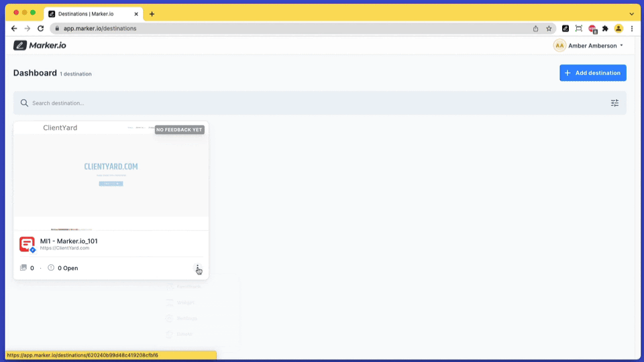Choose Delete in the fading menu
Image resolution: width=644 pixels, height=362 pixels.
[x=180, y=334]
